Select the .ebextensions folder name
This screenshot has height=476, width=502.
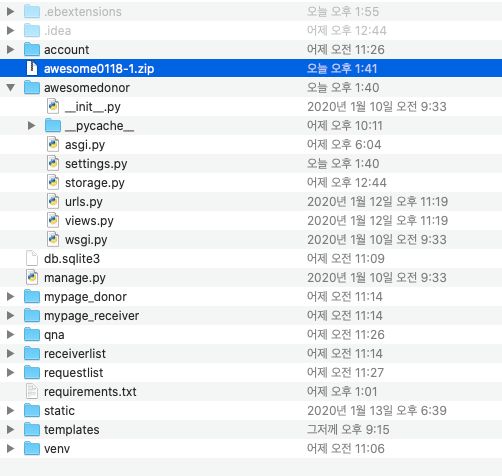(83, 12)
